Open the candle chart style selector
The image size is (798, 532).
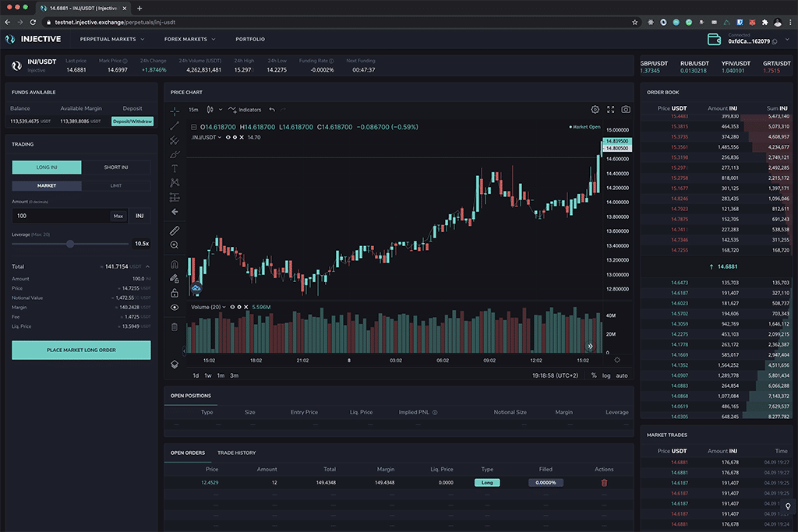pos(210,109)
